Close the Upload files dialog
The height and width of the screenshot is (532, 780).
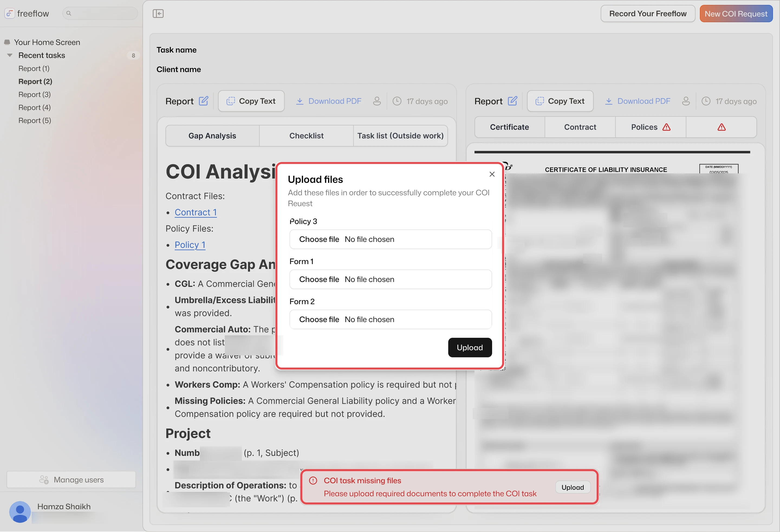tap(492, 174)
